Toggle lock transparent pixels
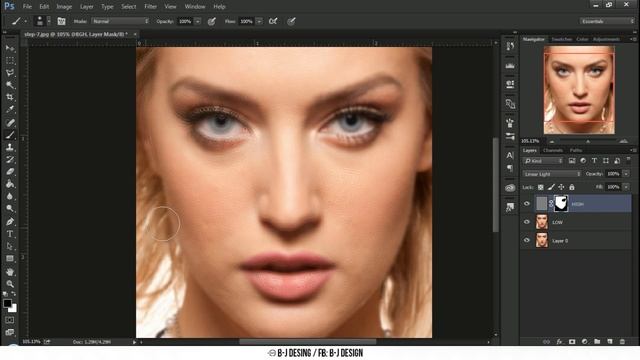The image size is (640, 360). [x=540, y=187]
